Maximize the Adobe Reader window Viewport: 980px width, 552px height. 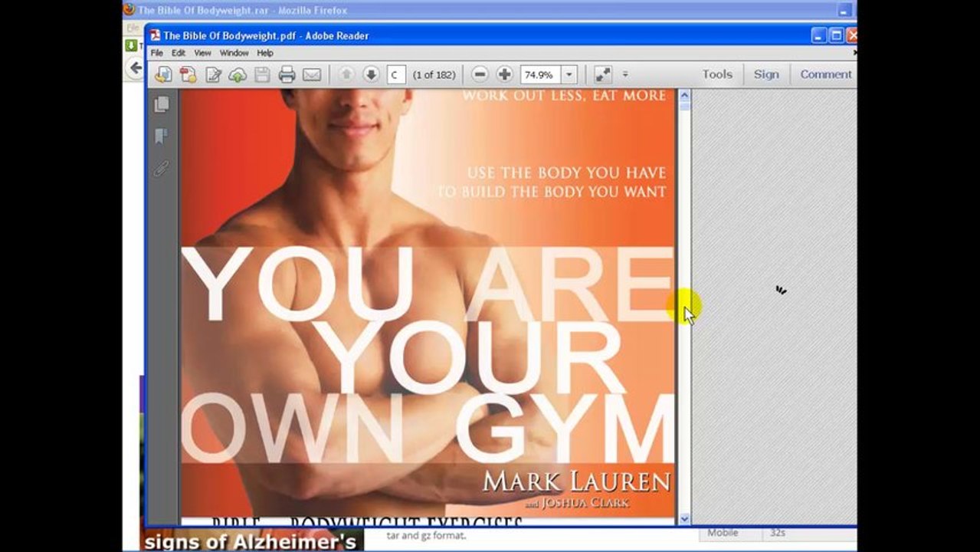(836, 35)
